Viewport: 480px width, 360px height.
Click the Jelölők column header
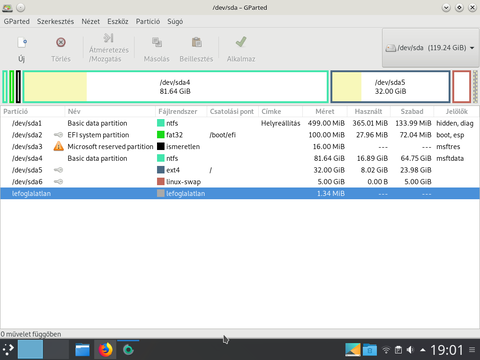coord(457,111)
